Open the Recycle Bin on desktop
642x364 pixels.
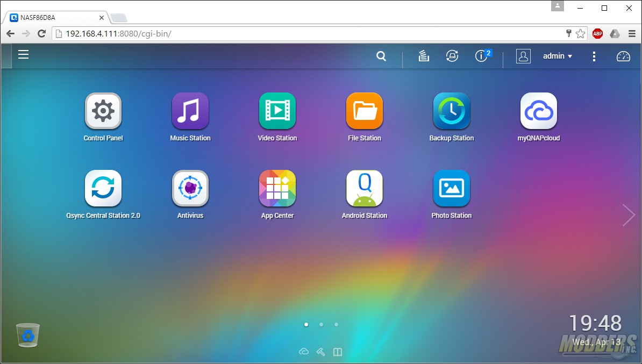[x=28, y=335]
